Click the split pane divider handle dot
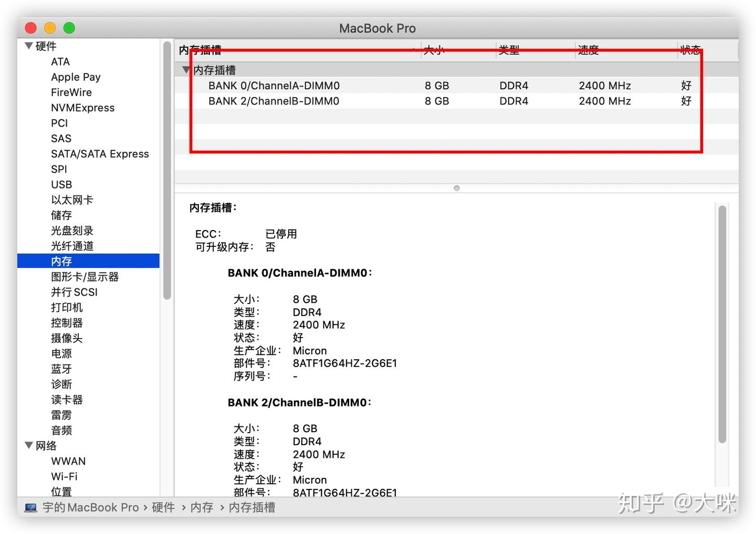Image resolution: width=756 pixels, height=534 pixels. click(456, 188)
